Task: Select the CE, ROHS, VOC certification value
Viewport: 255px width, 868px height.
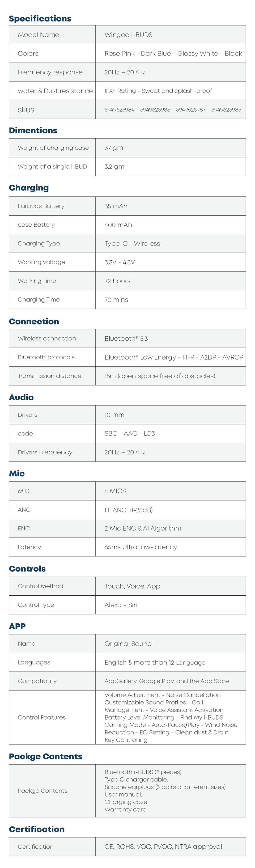Action: tap(163, 847)
